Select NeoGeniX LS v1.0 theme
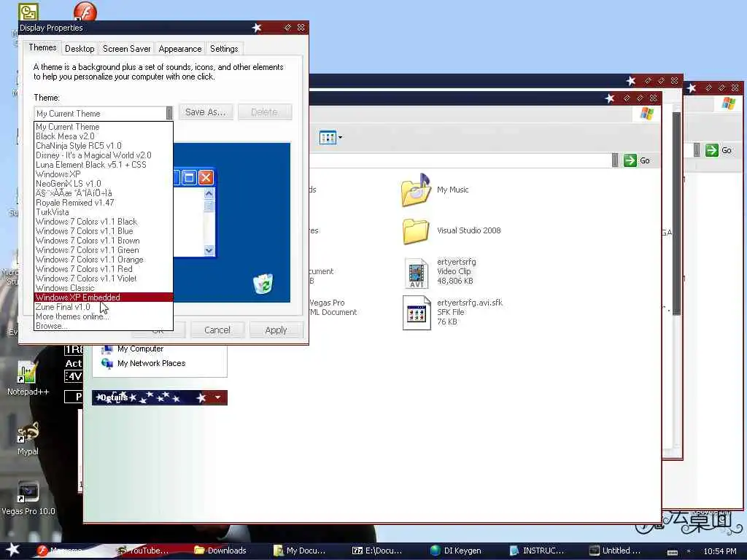747x560 pixels. pos(104,184)
